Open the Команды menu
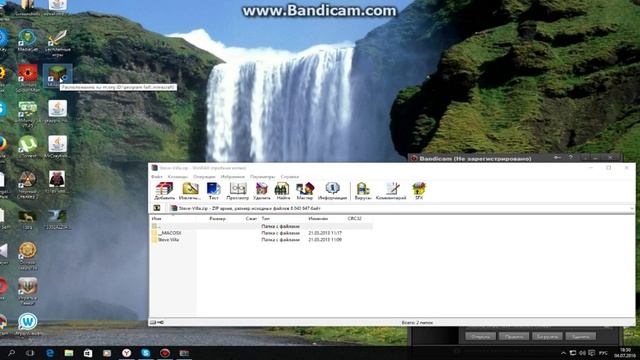Viewport: 640px width, 360px height. click(x=178, y=177)
